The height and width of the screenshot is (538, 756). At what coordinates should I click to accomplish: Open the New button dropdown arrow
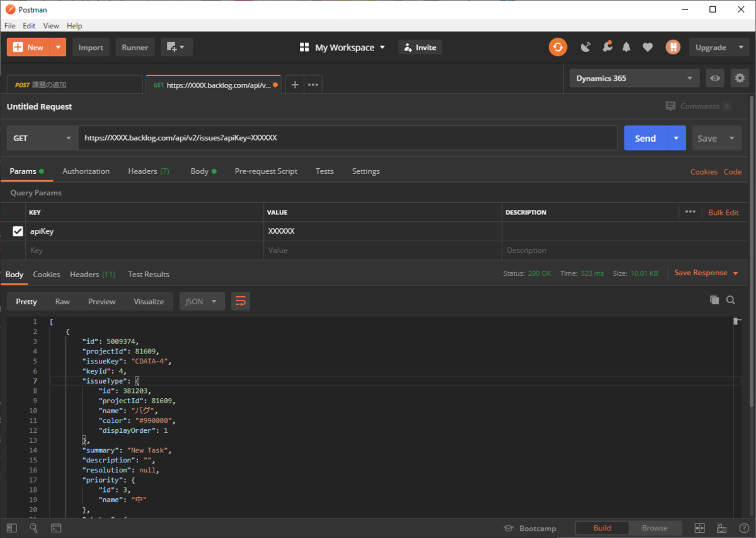(x=58, y=47)
